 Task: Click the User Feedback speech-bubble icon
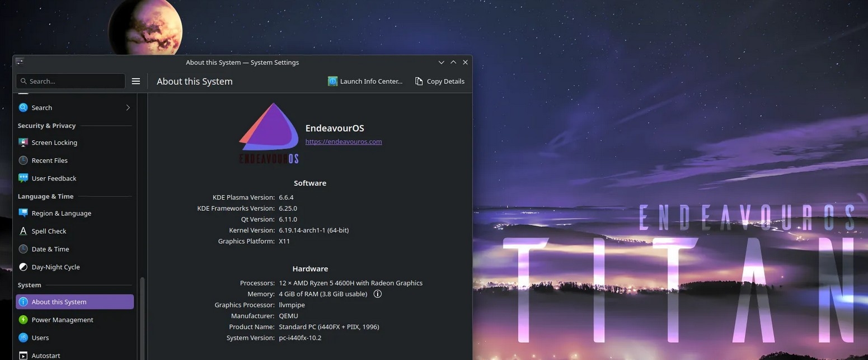pos(23,178)
